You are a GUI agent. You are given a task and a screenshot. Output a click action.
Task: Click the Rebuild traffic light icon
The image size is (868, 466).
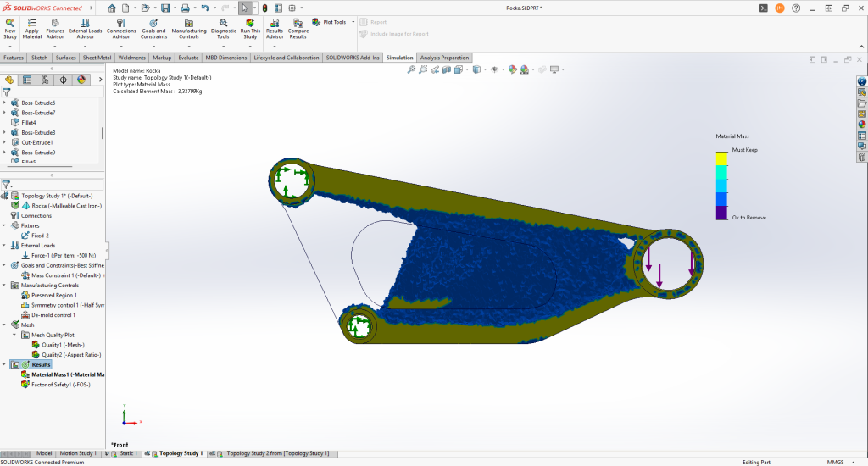264,8
